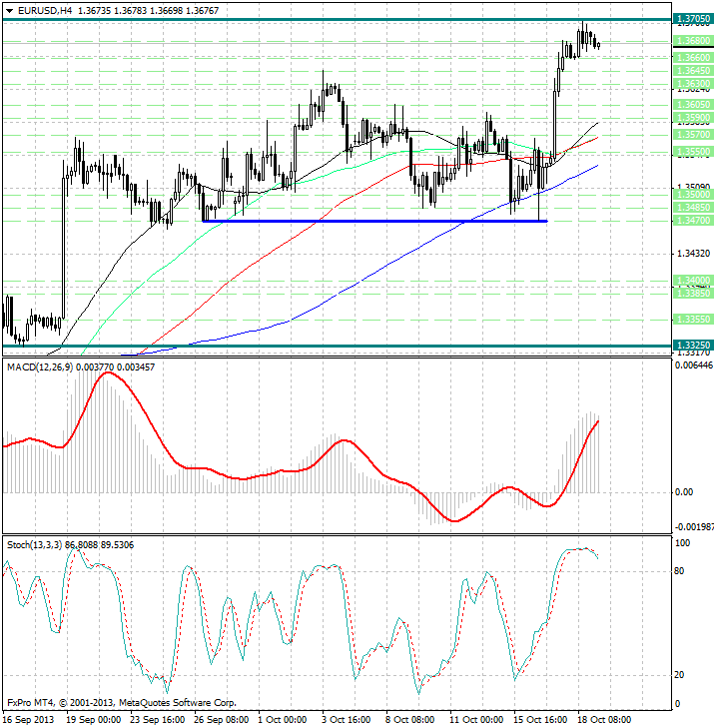Click the 1 Oct 00:00 time label

[x=283, y=720]
